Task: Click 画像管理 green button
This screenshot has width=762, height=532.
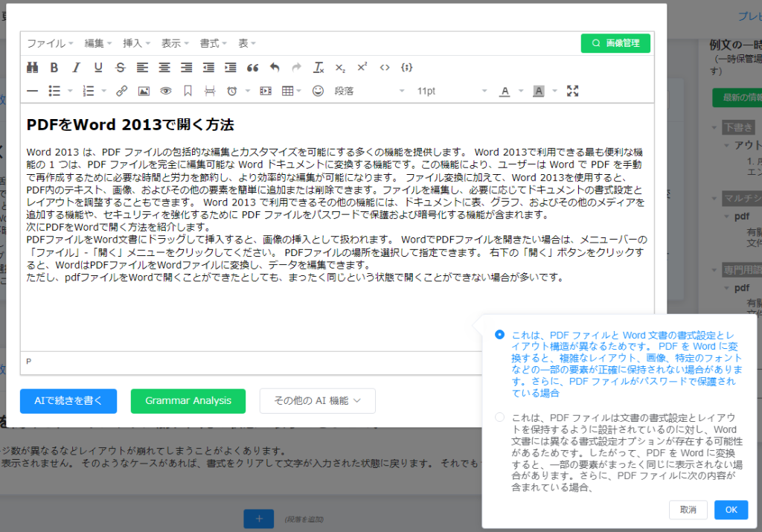Action: [x=615, y=43]
